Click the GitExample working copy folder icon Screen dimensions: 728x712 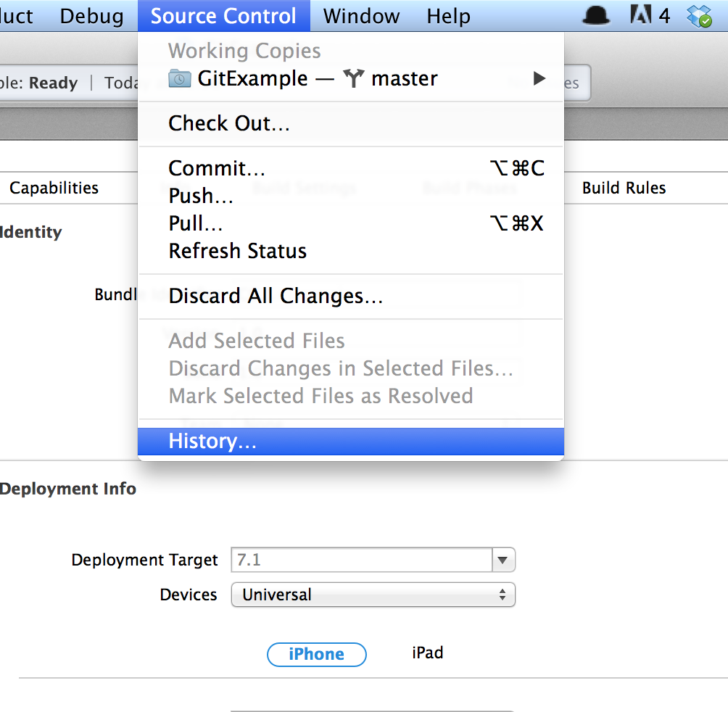(x=179, y=78)
